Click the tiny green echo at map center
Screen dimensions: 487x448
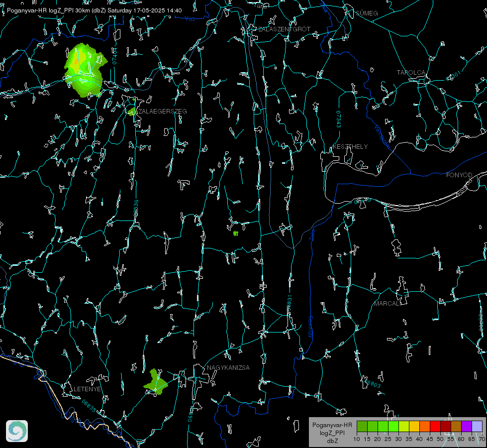pyautogui.click(x=236, y=233)
